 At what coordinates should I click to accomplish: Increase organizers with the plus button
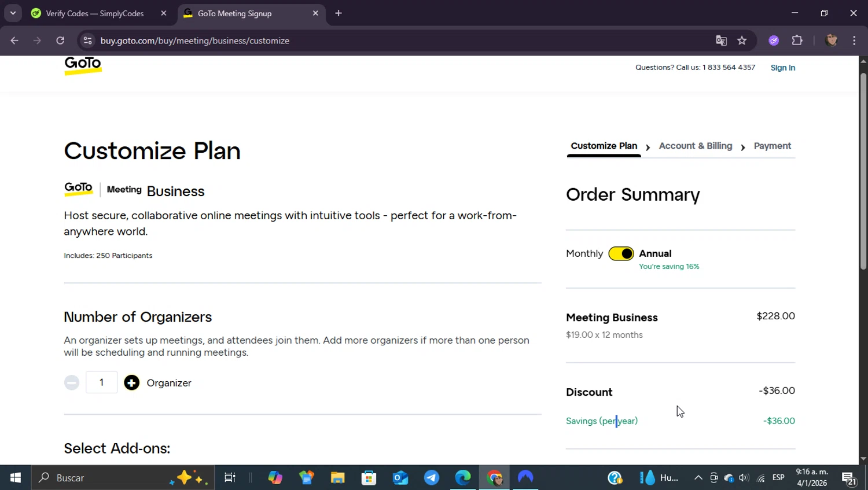(132, 382)
